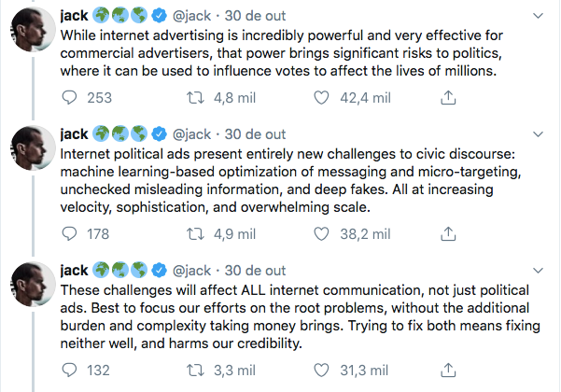
Task: Open the first tweet's more options chevron
Action: [537, 16]
